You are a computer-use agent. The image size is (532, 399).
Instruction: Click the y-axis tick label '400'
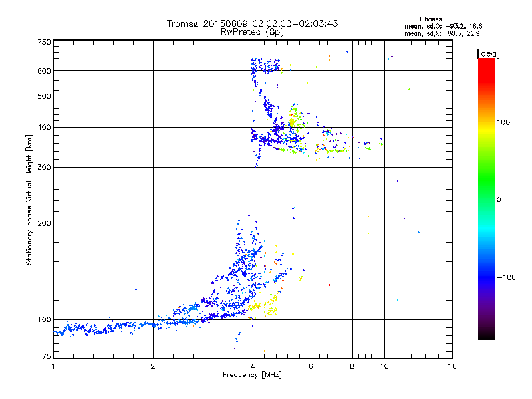[44, 127]
